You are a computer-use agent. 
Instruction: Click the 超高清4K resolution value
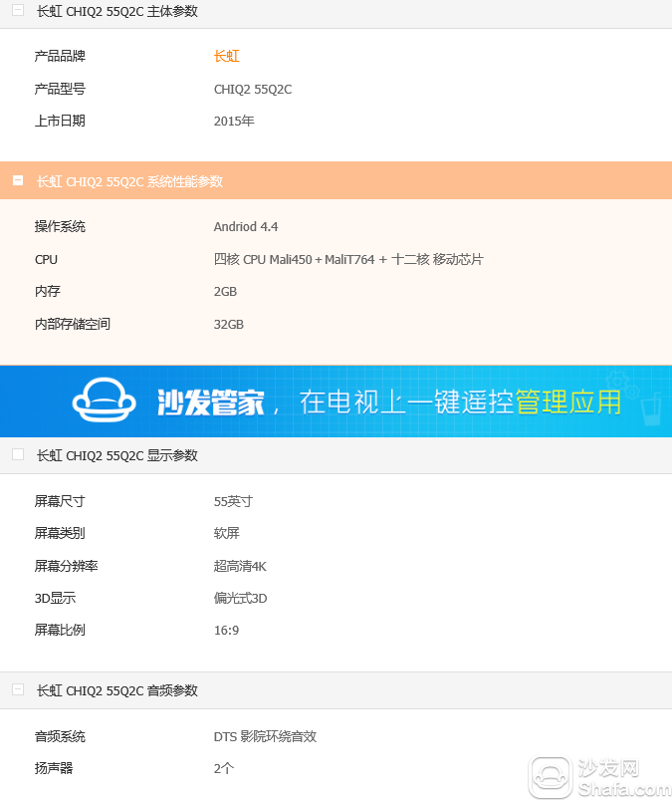click(x=240, y=566)
